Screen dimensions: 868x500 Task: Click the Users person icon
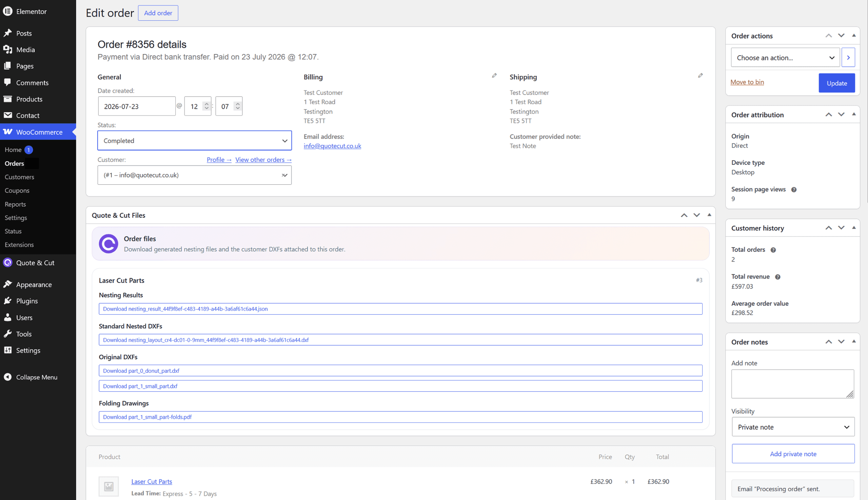[x=7, y=317]
